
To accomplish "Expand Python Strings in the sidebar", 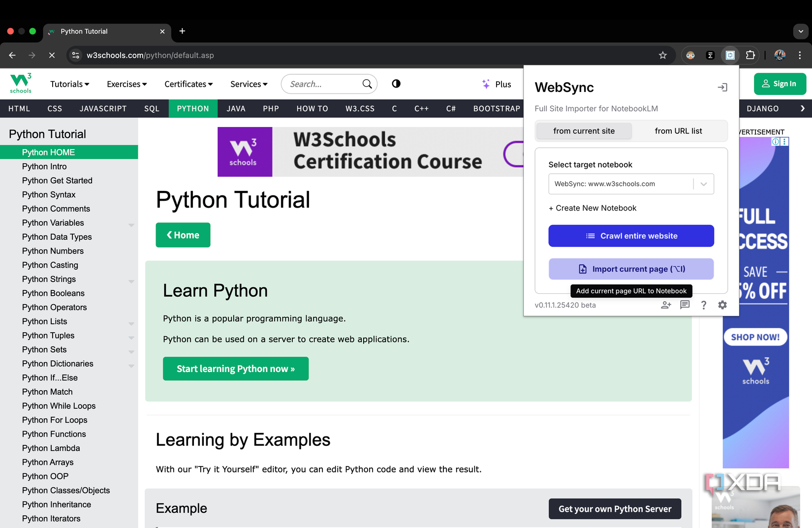I will (x=131, y=281).
